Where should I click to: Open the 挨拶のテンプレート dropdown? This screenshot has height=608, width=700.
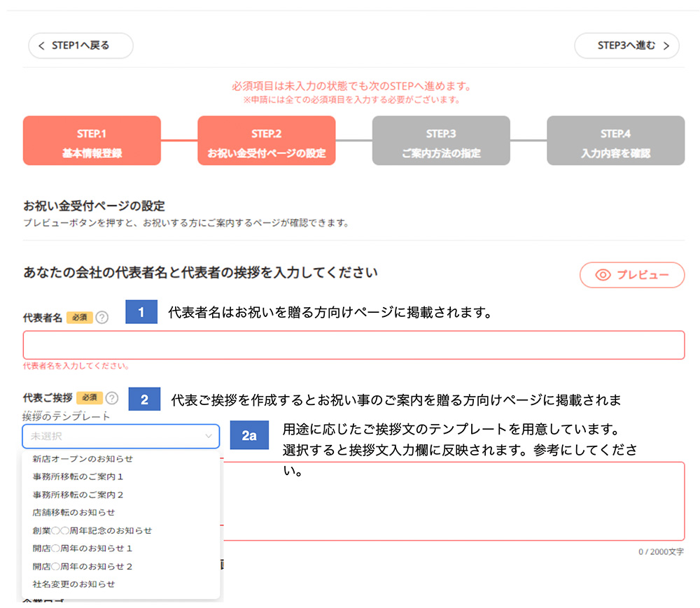point(120,437)
